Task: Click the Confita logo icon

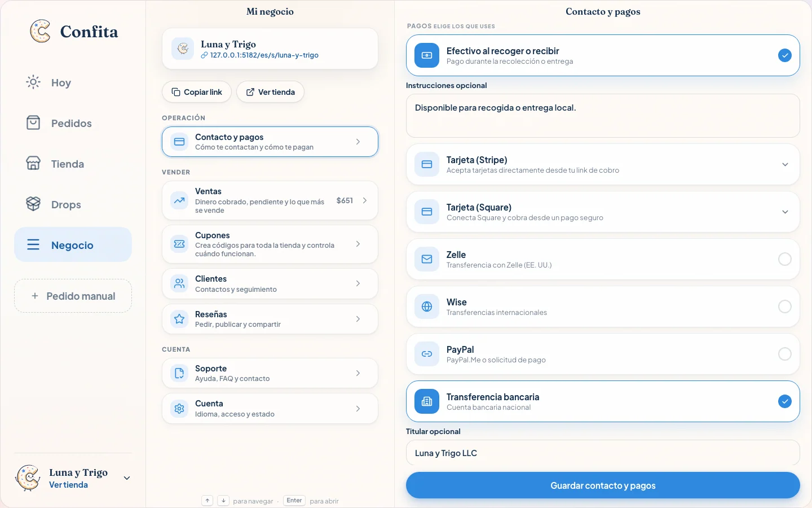Action: pos(41,31)
